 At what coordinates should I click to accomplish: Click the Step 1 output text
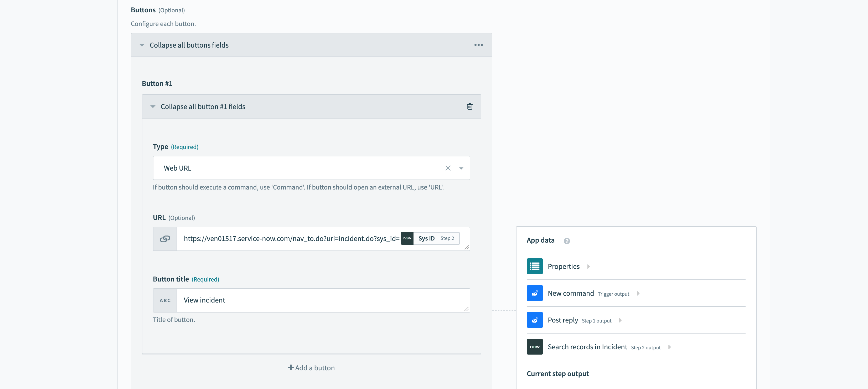click(x=596, y=321)
